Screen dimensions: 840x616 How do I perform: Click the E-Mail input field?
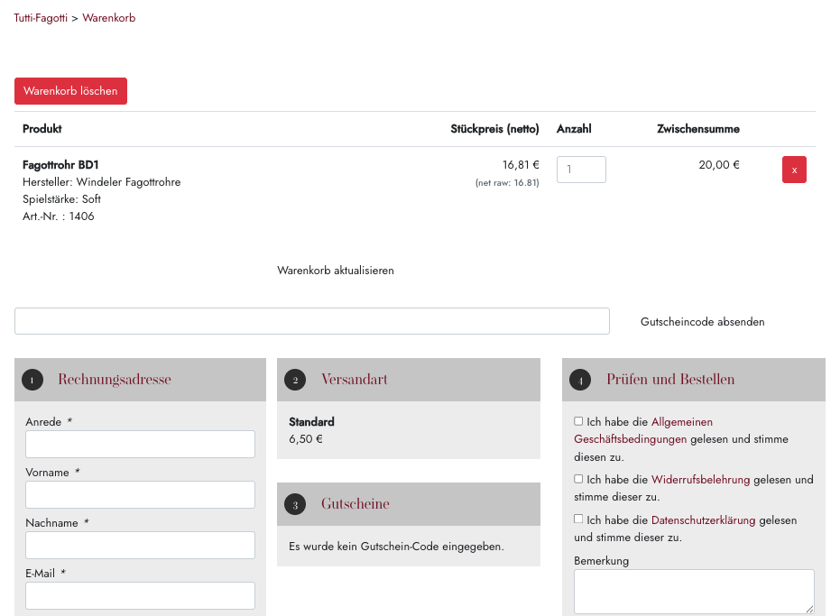pyautogui.click(x=140, y=596)
